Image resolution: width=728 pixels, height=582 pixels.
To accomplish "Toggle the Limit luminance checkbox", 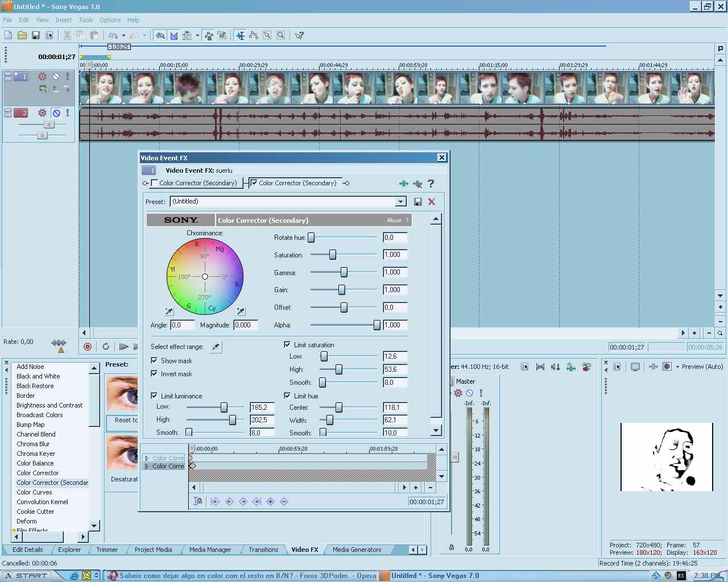I will [x=154, y=396].
